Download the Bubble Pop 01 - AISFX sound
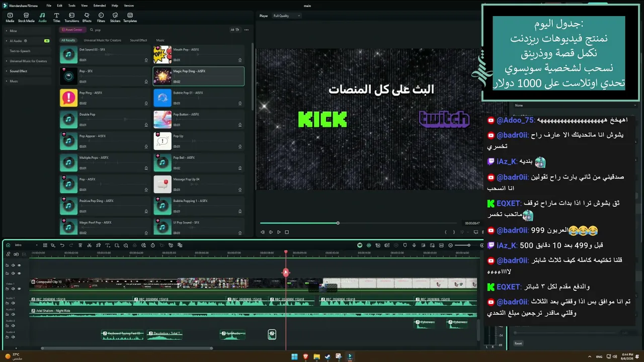The height and width of the screenshot is (362, 644). point(240,104)
